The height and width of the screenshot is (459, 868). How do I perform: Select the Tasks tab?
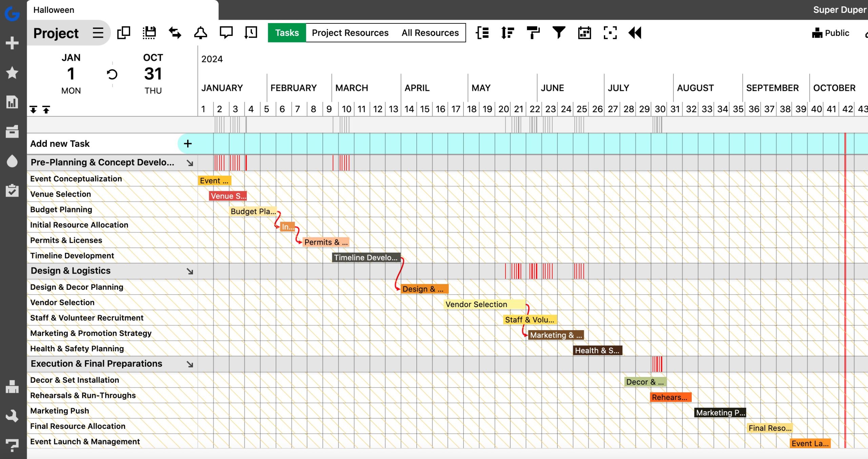pos(287,33)
